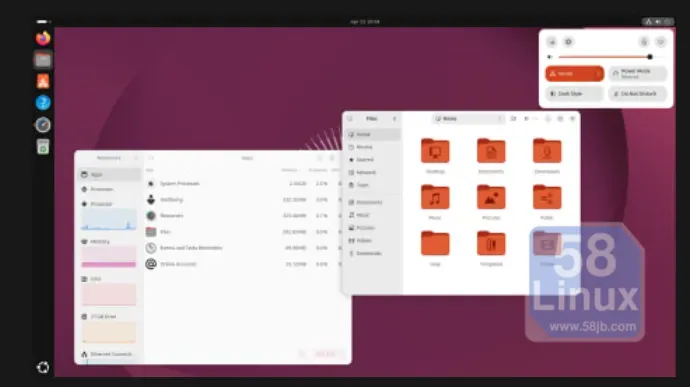Expand the Wired submenu arrow
The height and width of the screenshot is (387, 690).
pyautogui.click(x=598, y=74)
